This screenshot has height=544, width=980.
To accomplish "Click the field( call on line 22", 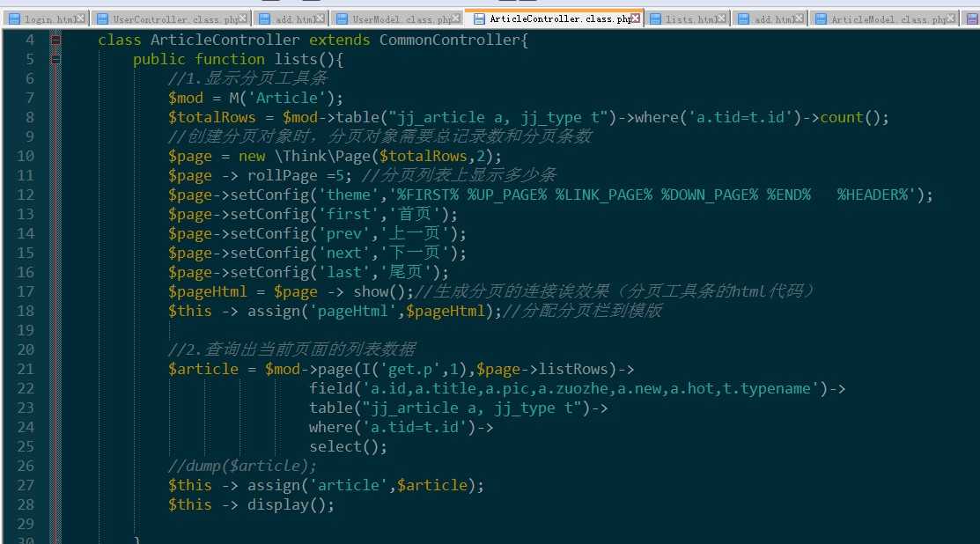I will [x=335, y=388].
